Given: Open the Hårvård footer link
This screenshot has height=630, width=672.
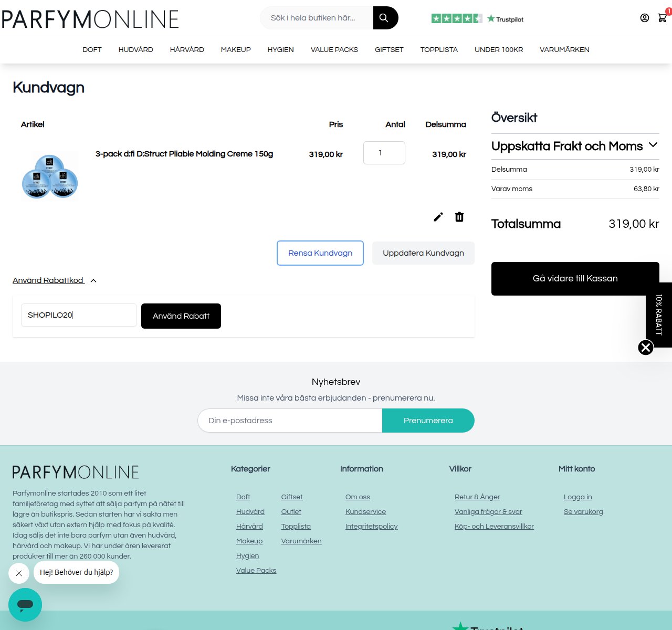Looking at the screenshot, I should (249, 527).
